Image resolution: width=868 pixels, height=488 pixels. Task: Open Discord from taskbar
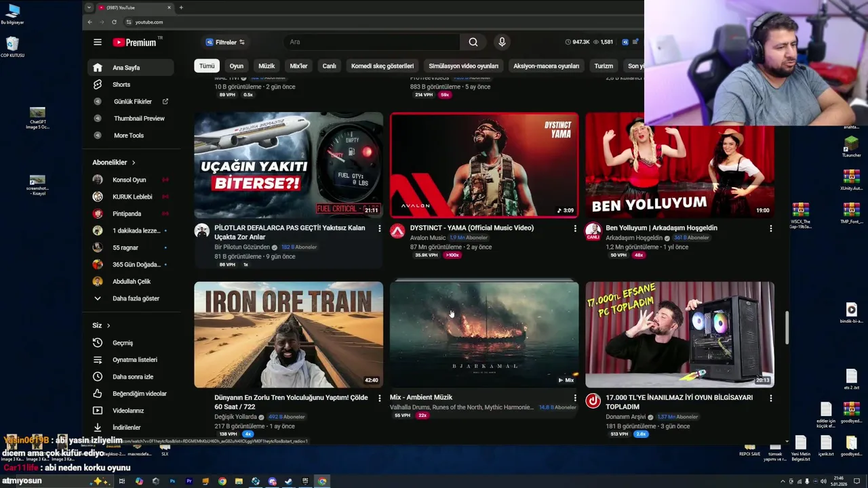[x=273, y=481]
